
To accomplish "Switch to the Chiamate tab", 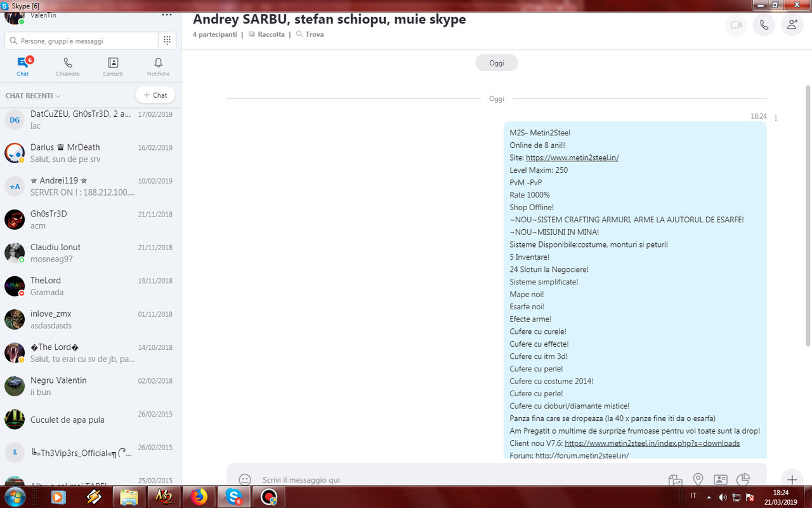I will pos(68,66).
